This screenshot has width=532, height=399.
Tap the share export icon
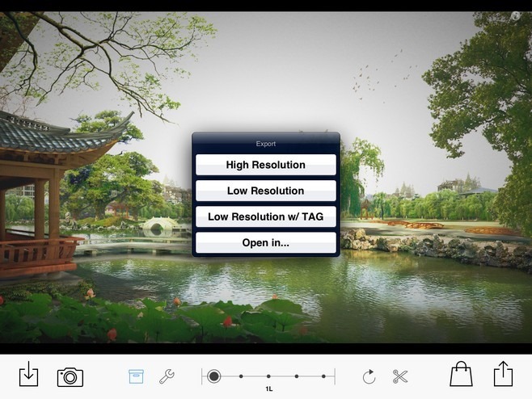coord(503,374)
